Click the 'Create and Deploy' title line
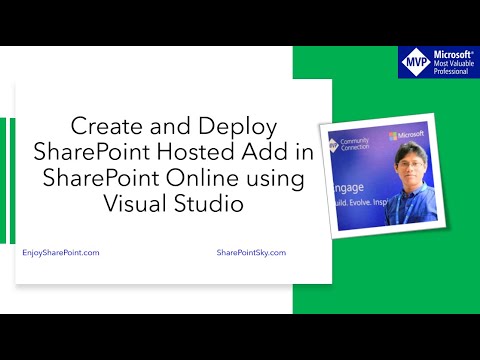 pos(174,126)
